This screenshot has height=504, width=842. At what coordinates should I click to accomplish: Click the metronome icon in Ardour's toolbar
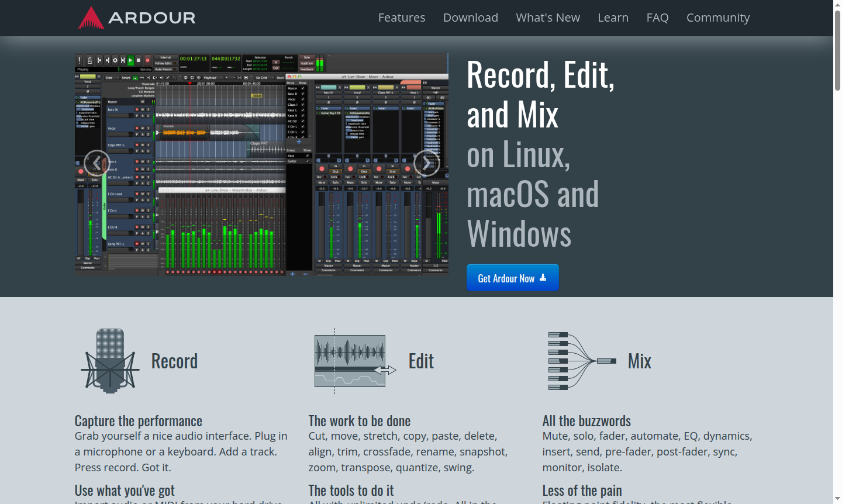[x=90, y=60]
